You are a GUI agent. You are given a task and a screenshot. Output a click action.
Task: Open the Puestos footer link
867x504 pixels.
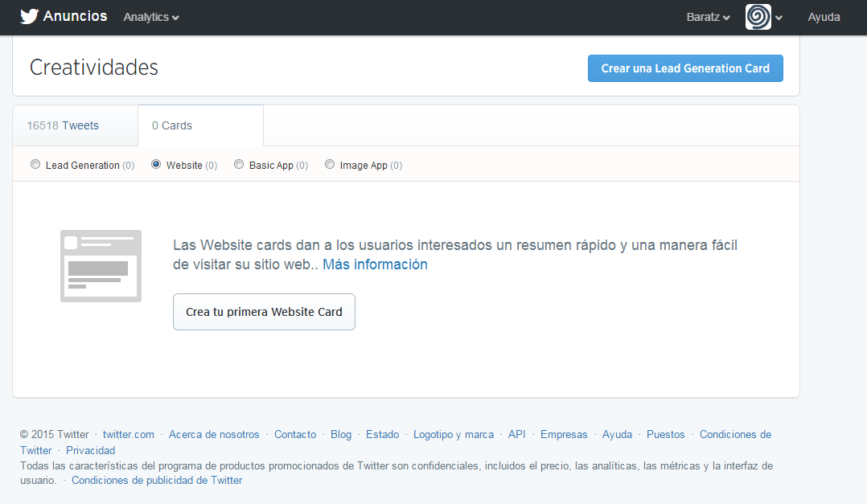coord(666,434)
